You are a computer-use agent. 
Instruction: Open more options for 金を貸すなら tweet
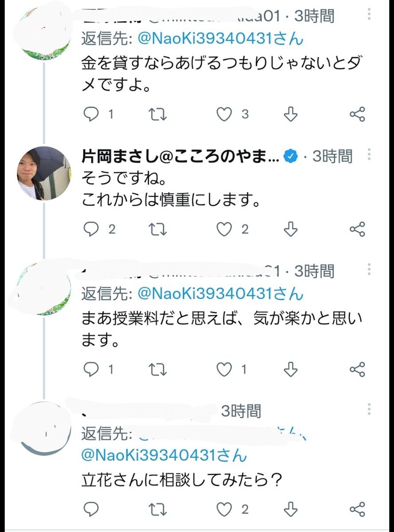click(369, 16)
